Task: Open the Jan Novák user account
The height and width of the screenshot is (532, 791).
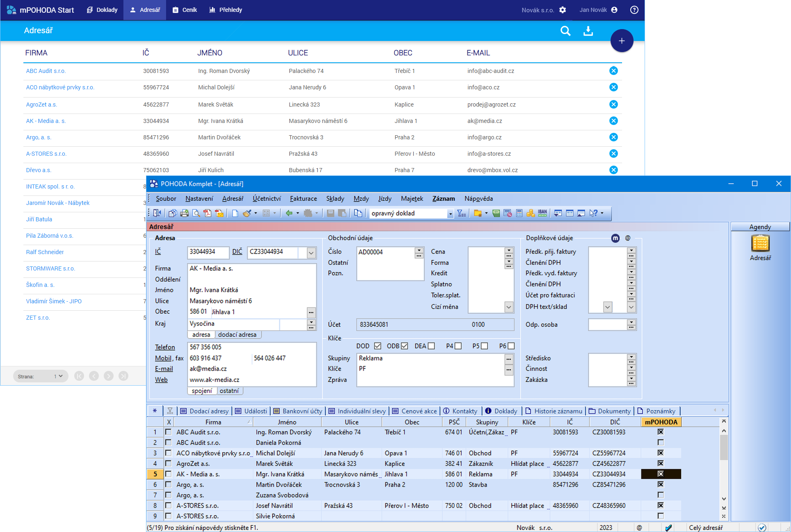Action: (598, 10)
